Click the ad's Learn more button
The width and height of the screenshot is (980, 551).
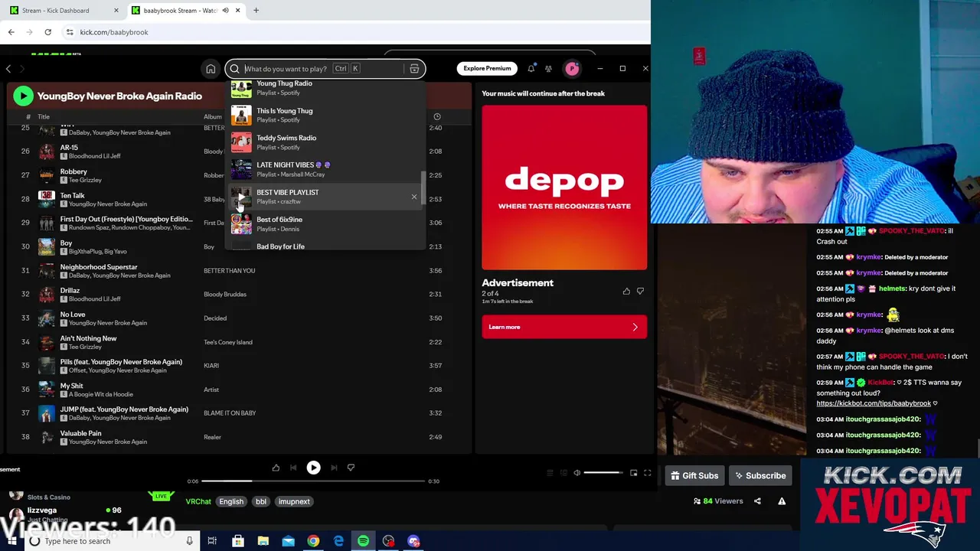(x=564, y=327)
